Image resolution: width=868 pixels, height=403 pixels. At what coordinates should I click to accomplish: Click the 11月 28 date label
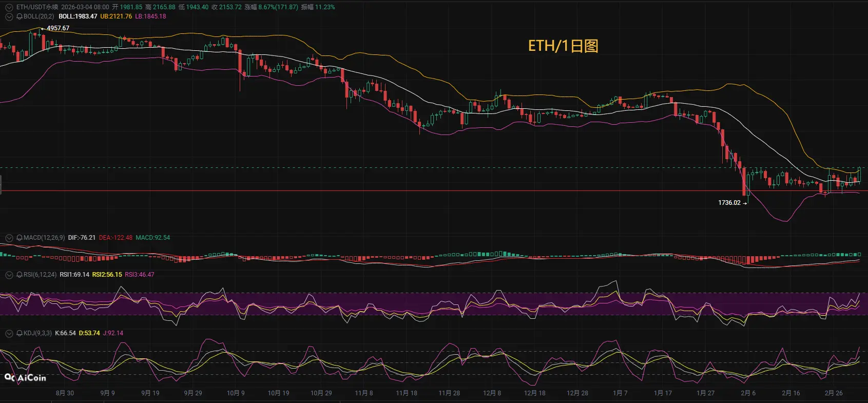(449, 393)
